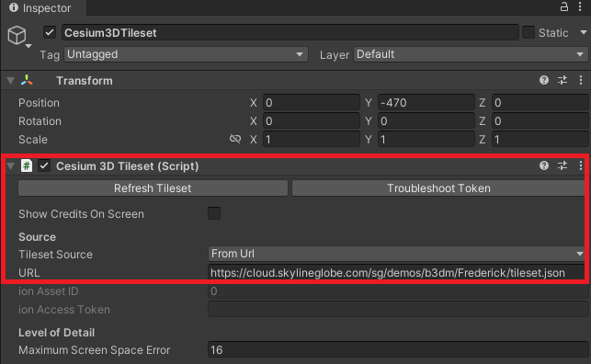This screenshot has width=591, height=364.
Task: Click the Tileset Source label
Action: (x=55, y=255)
